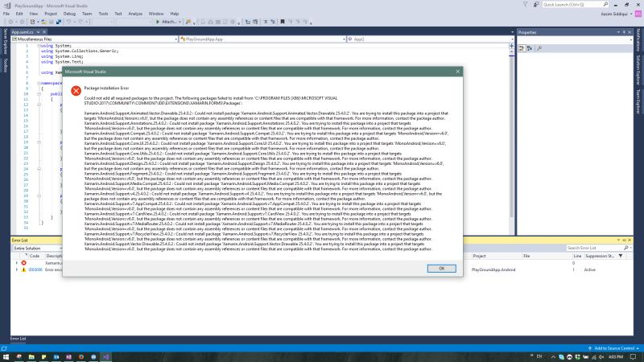Screen dimensions: 644x362
Task: Click the vertical scrollbar of the code editor
Action: (511, 135)
